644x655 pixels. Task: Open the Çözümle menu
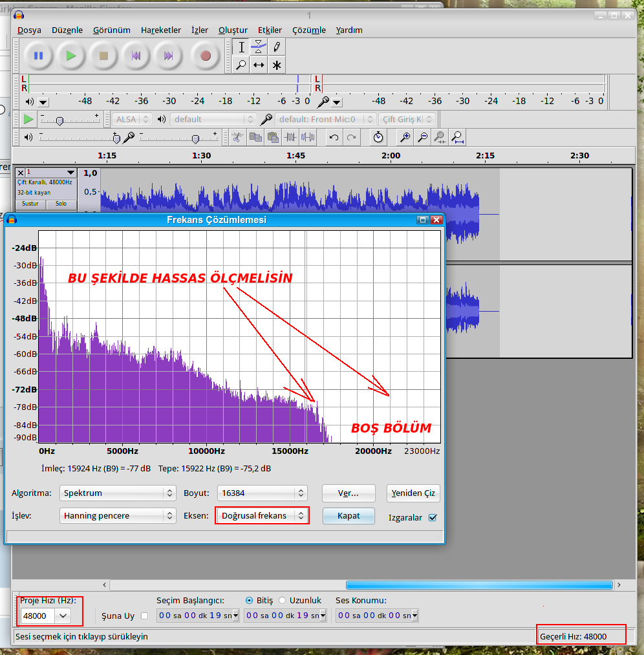[308, 30]
